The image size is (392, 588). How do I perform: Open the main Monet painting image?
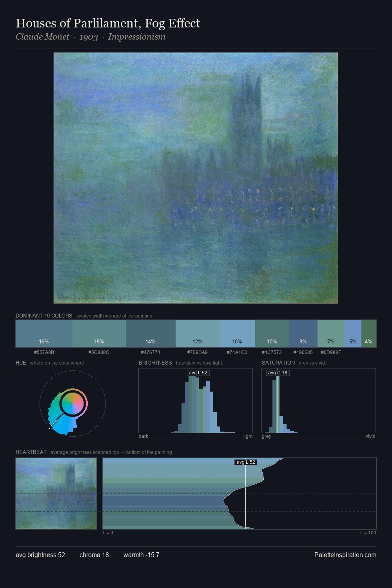coord(196,178)
